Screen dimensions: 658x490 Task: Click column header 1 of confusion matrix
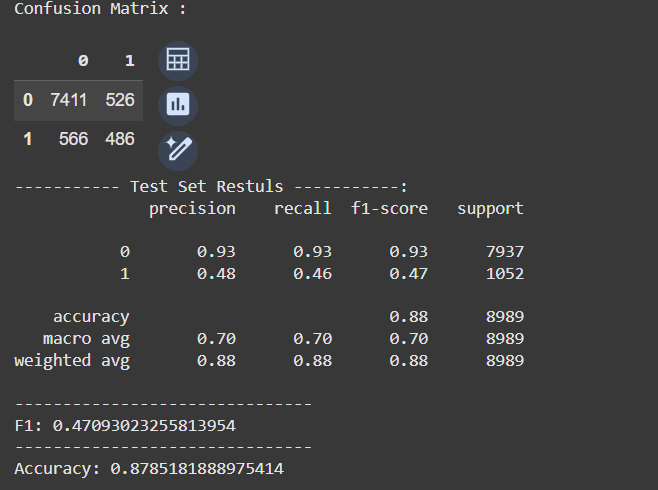click(129, 61)
